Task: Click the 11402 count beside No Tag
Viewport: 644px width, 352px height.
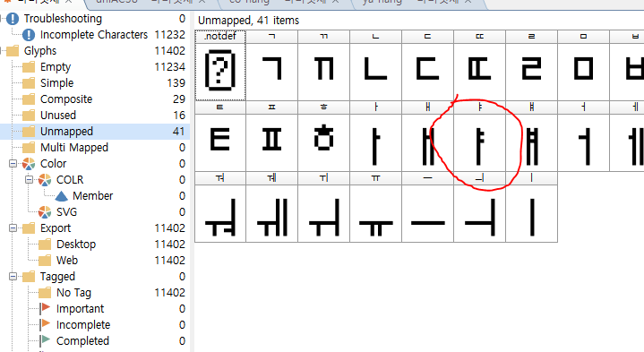Action: [169, 293]
